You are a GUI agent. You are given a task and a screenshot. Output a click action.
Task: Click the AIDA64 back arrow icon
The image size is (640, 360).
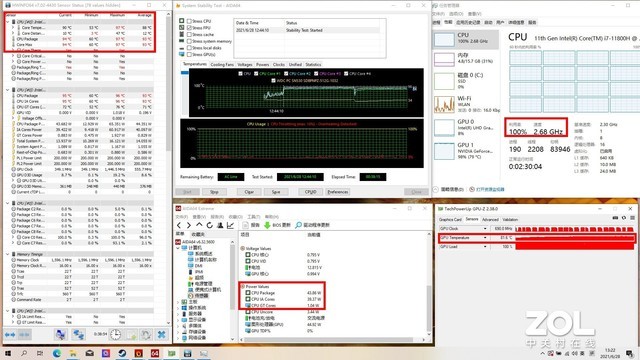(x=179, y=225)
